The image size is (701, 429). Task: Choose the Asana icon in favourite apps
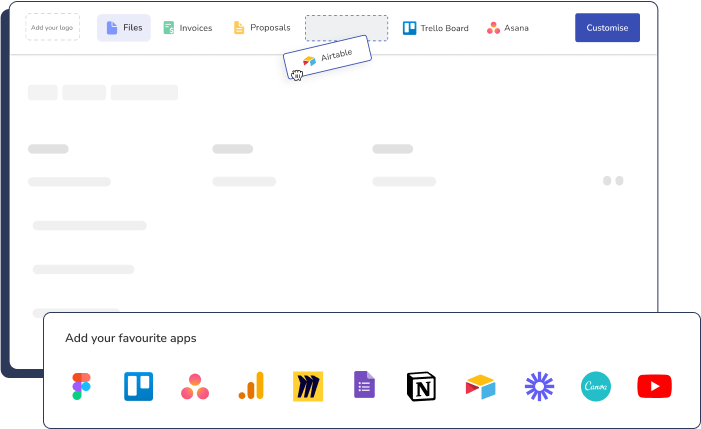[195, 387]
